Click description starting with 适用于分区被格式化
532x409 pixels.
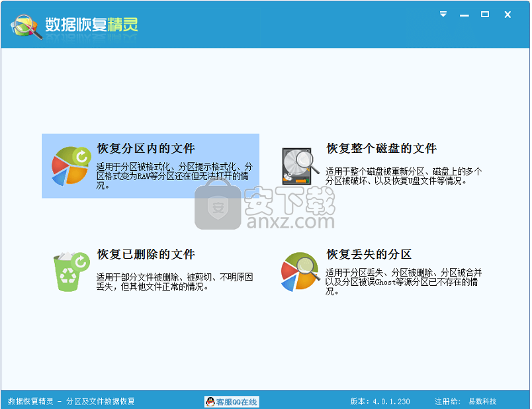pyautogui.click(x=175, y=176)
